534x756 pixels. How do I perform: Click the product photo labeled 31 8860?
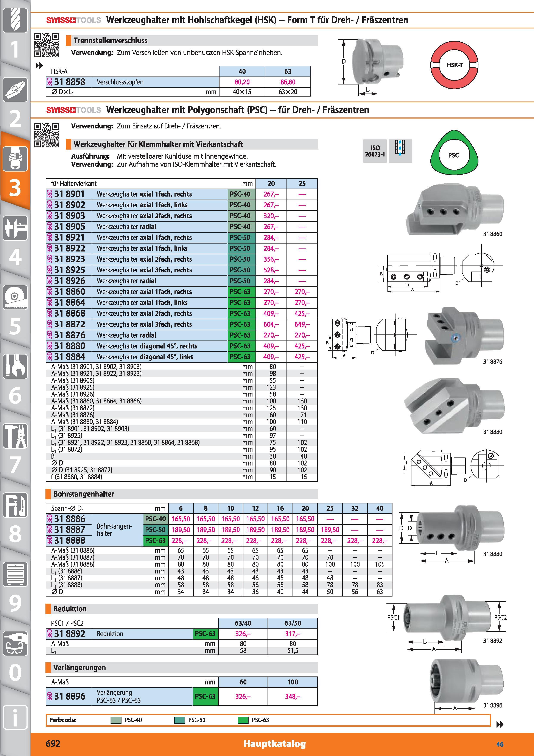(455, 209)
